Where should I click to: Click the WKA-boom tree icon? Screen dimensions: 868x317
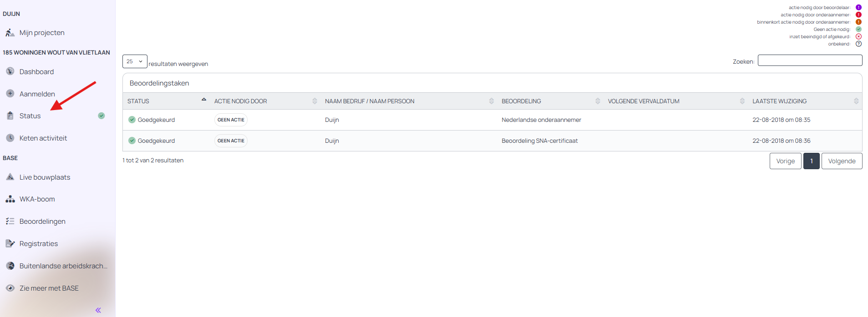(10, 199)
